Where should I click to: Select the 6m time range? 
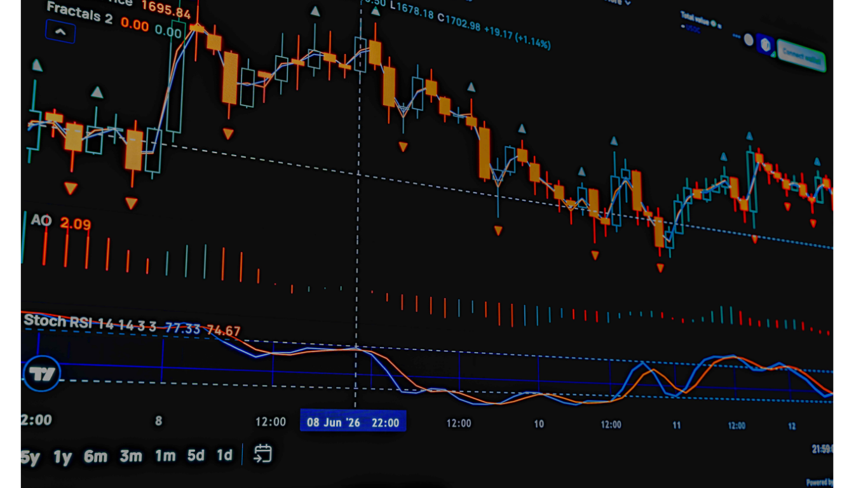tap(95, 456)
